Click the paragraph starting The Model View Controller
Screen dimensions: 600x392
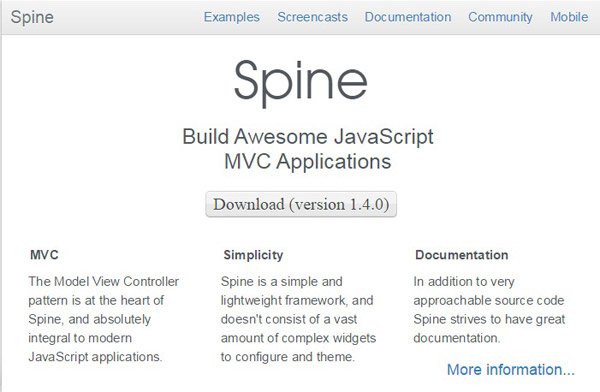pos(104,319)
